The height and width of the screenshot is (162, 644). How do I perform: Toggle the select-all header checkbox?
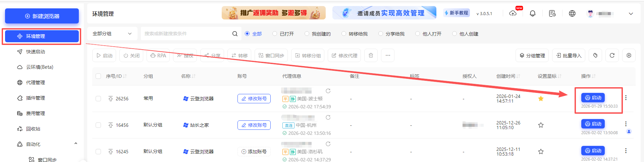click(98, 76)
